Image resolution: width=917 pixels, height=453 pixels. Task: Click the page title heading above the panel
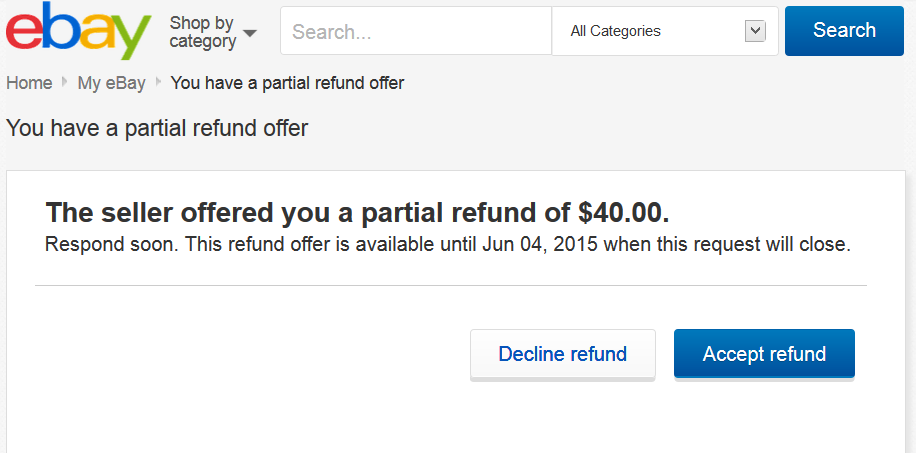click(x=157, y=128)
